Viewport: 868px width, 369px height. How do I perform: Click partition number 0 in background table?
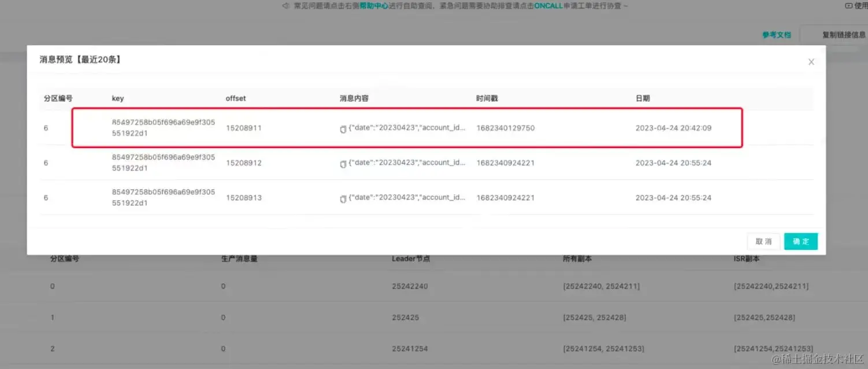52,286
